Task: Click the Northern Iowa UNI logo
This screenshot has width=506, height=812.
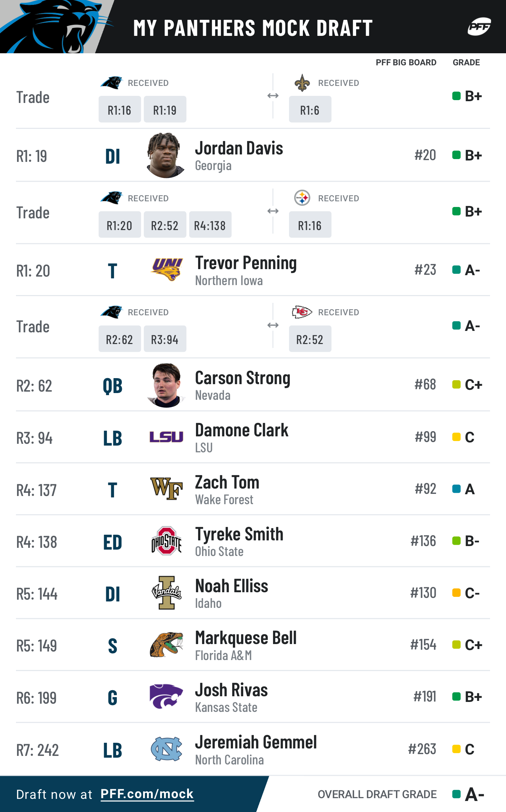Action: (x=167, y=269)
